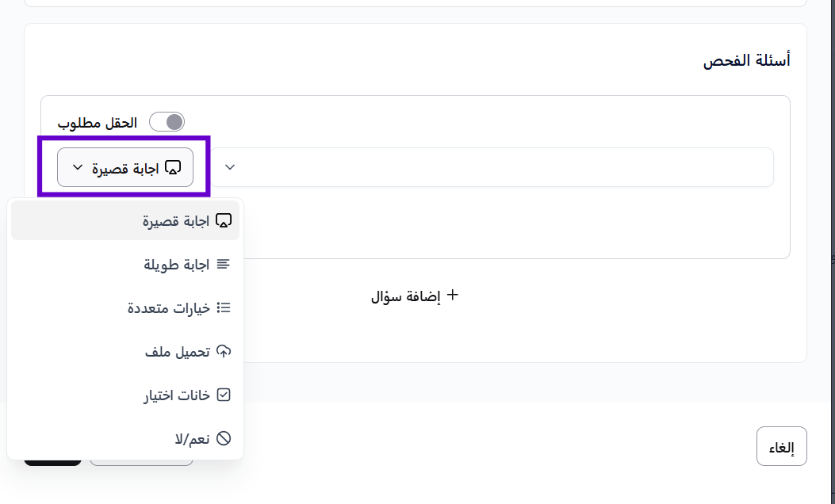Click the bulleted list icon next to 'خيارات متعددة'
This screenshot has width=835, height=504.
tap(224, 307)
